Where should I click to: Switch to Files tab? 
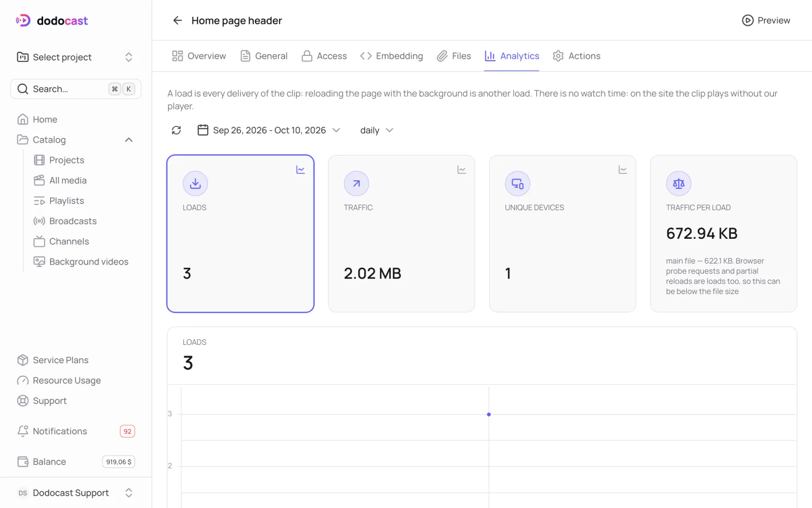[x=454, y=56]
